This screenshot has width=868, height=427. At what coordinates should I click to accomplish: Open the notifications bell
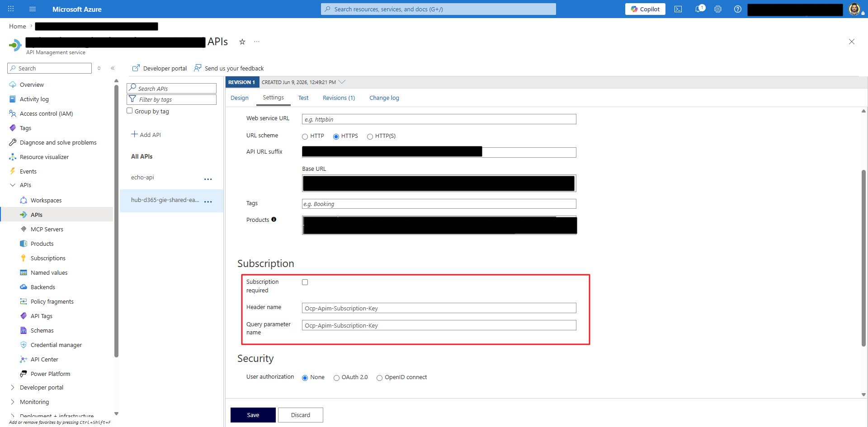(x=699, y=9)
